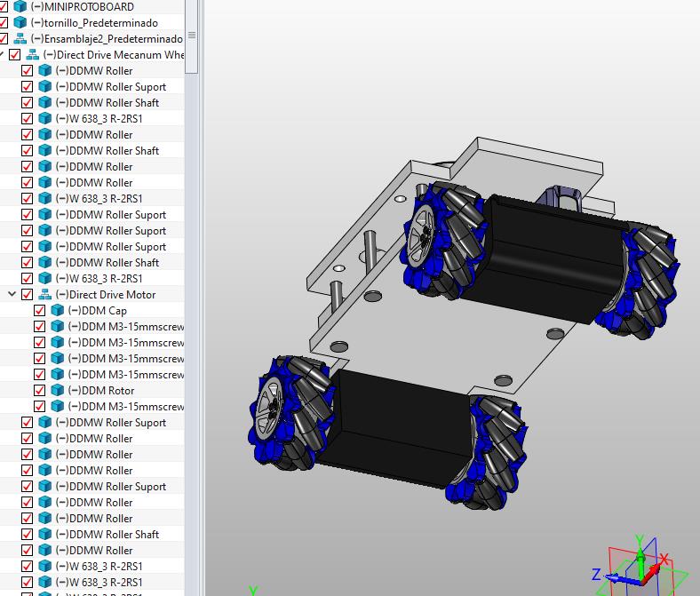Select the upper black motor housing in the model
Viewport: 700px width, 596px height.
tap(547, 259)
